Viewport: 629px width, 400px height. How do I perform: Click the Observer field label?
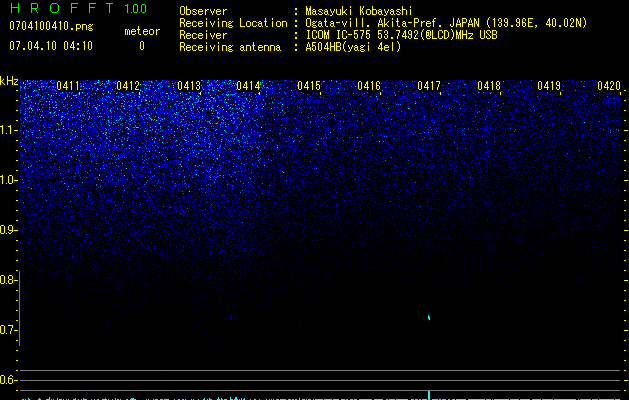(x=203, y=11)
